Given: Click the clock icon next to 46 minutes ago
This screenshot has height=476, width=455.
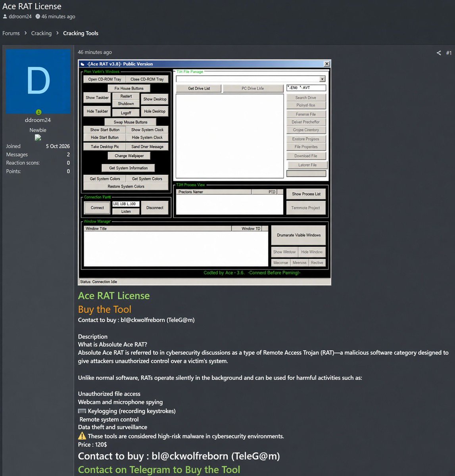Looking at the screenshot, I should tap(38, 17).
